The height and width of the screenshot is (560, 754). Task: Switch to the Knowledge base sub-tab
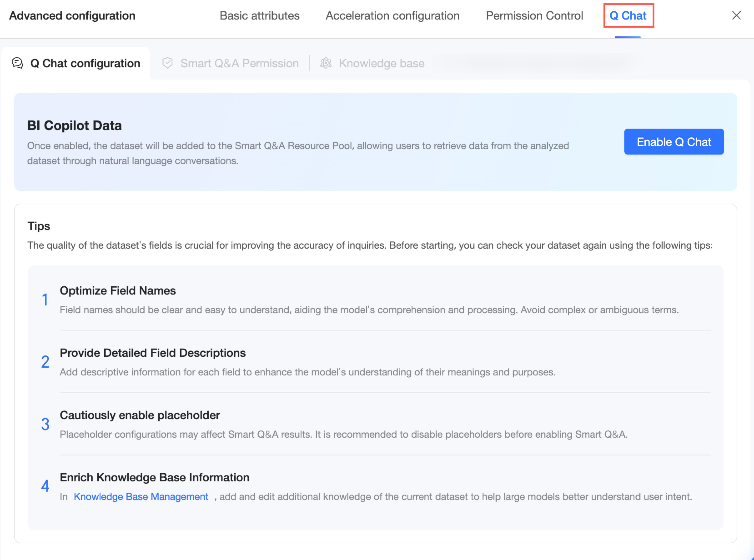(372, 63)
